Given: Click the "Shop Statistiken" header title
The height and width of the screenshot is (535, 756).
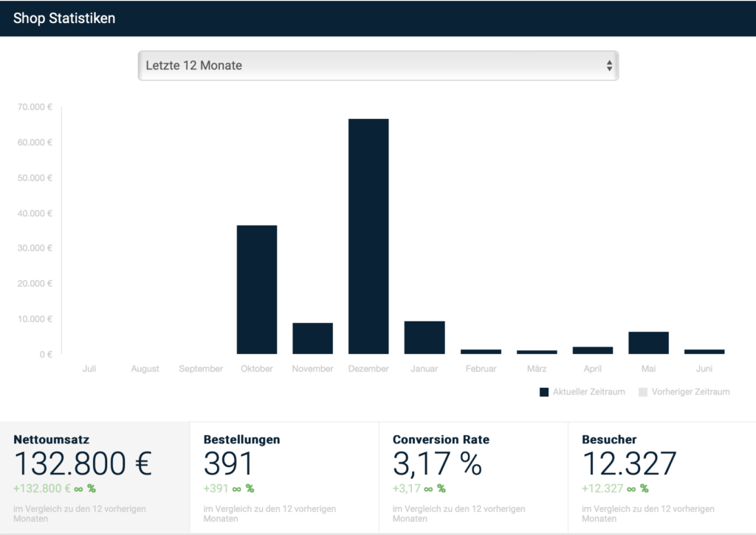Looking at the screenshot, I should pyautogui.click(x=64, y=18).
